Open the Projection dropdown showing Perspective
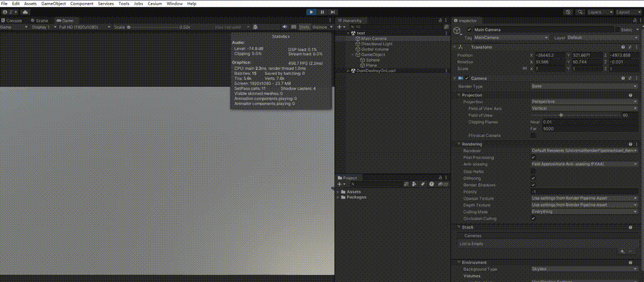 pos(584,102)
